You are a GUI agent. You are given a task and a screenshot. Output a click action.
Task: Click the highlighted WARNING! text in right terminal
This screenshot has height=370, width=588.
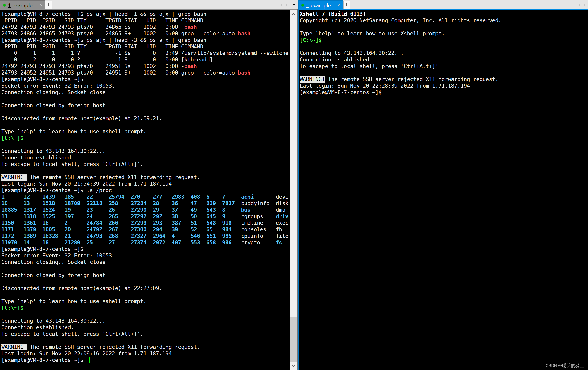pyautogui.click(x=312, y=79)
